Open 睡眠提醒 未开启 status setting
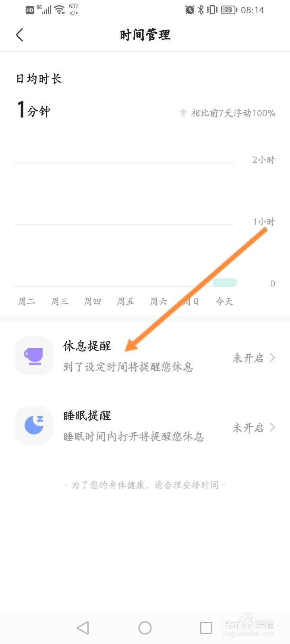The image size is (290, 644). [x=248, y=427]
